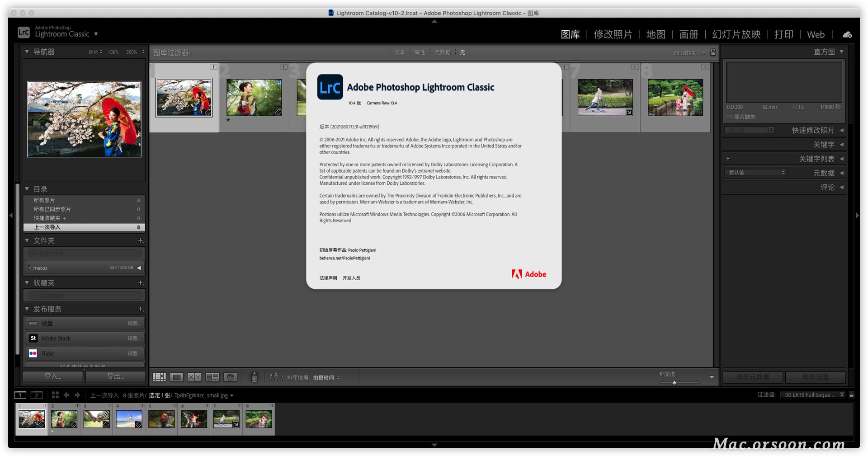868x456 pixels.
Task: Click the Lrc identity plate logo
Action: (x=24, y=32)
